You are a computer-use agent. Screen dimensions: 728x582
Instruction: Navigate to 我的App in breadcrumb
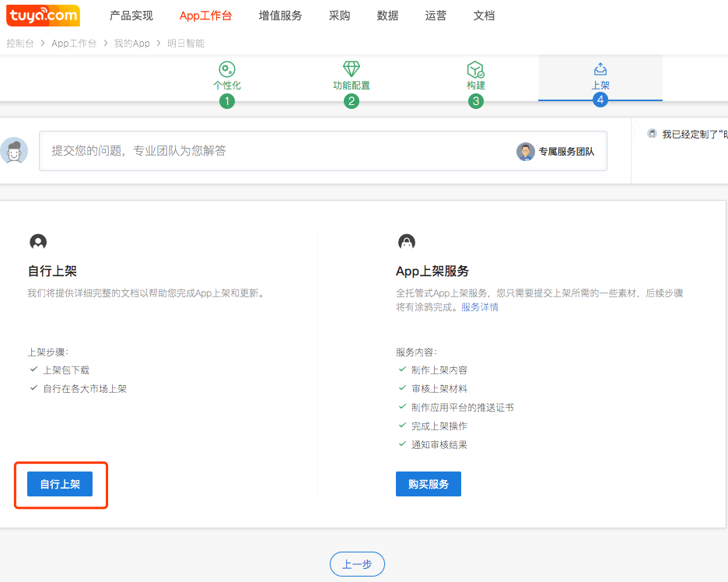click(132, 44)
